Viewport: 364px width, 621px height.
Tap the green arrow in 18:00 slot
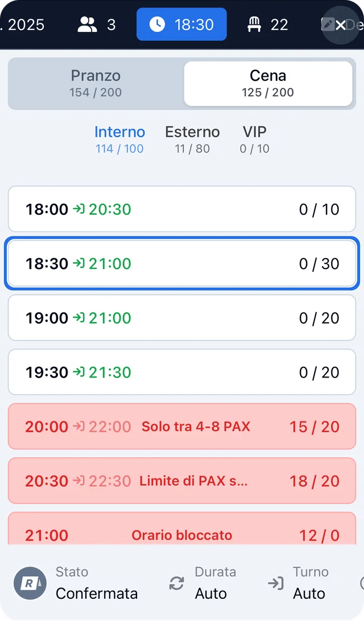click(x=78, y=209)
